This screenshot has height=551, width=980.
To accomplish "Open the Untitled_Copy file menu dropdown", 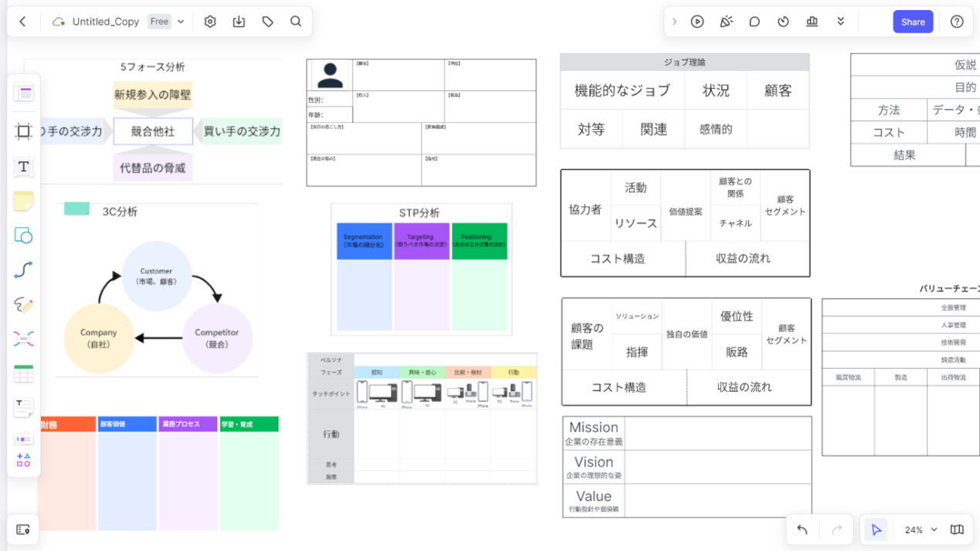I will (181, 22).
